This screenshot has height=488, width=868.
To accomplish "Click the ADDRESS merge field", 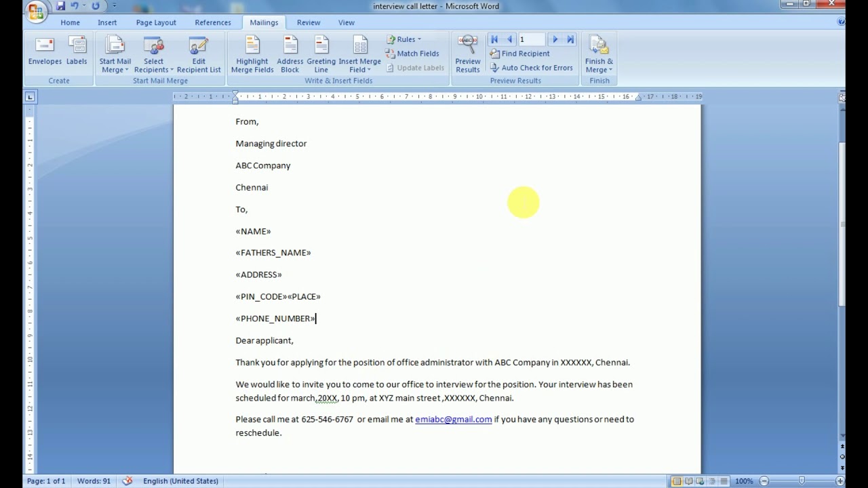I will (258, 274).
